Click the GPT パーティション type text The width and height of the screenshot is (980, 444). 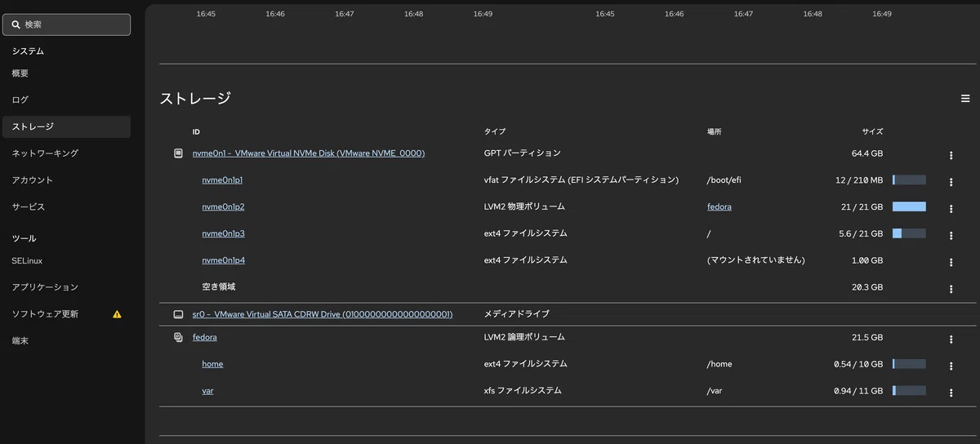(x=523, y=153)
